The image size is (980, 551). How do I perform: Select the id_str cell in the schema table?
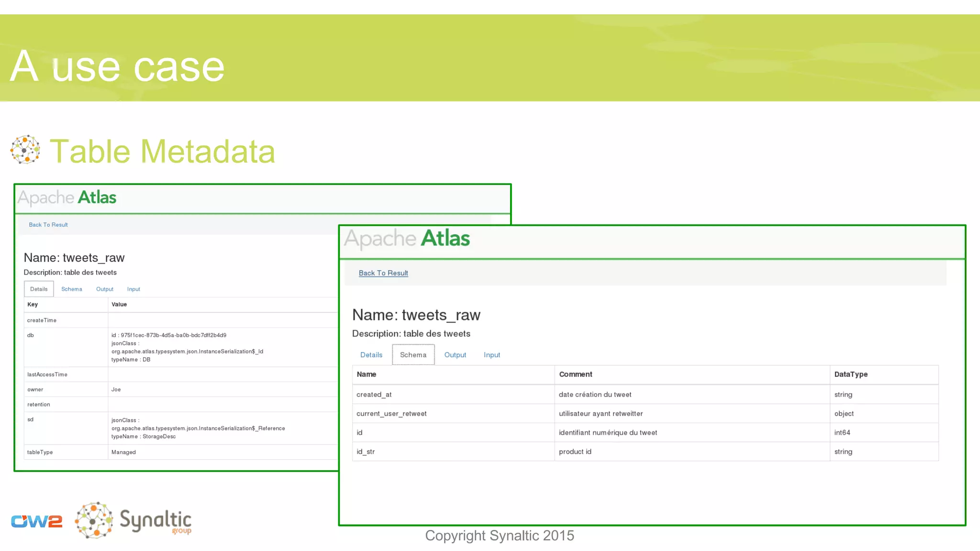453,452
